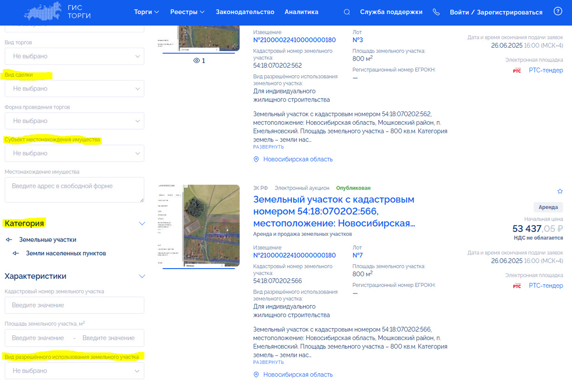The image size is (572, 392).
Task: Click the РТС-тендер logo in lot №3
Action: (x=517, y=70)
